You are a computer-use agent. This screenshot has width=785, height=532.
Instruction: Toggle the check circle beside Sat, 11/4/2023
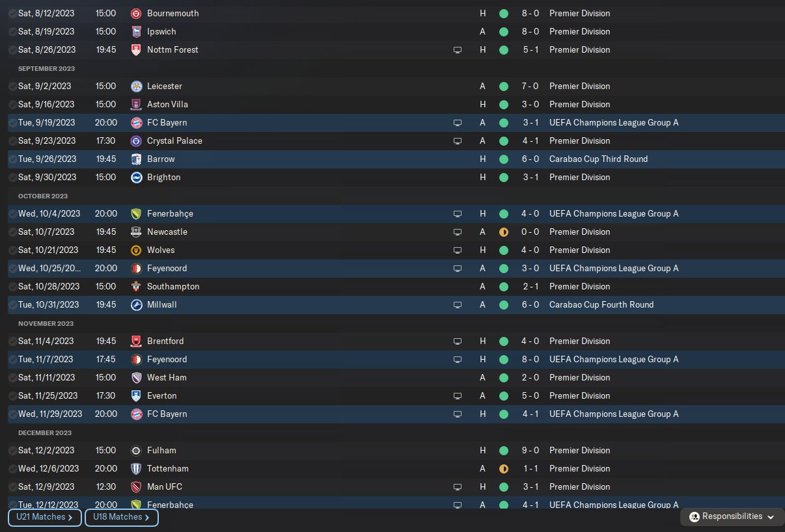point(13,341)
